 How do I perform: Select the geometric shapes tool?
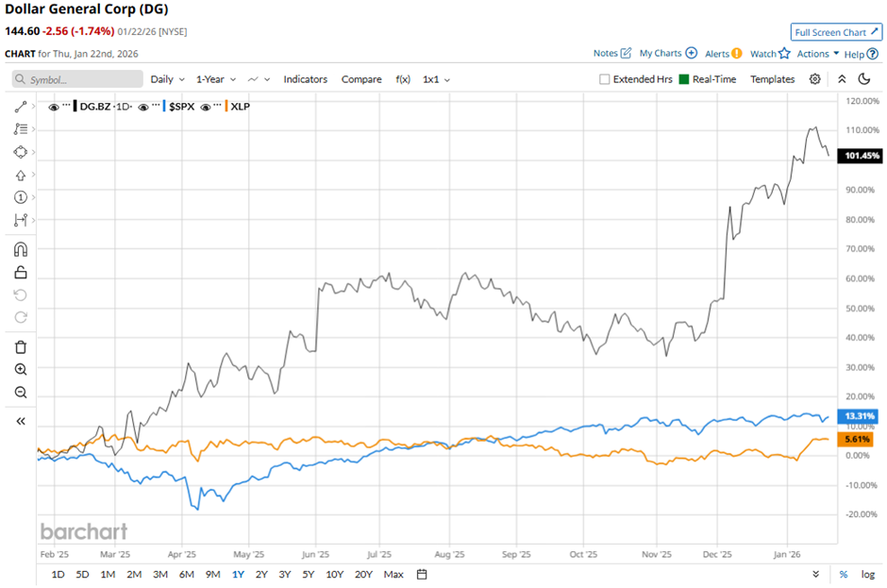click(21, 152)
